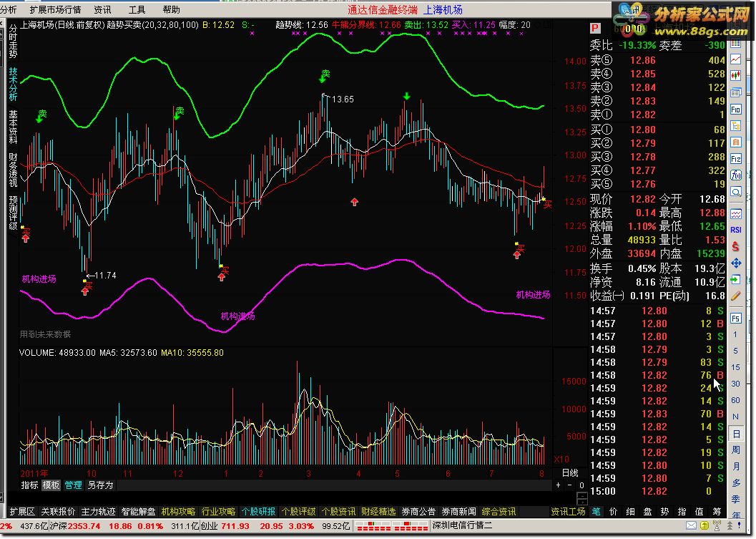Switch to 技术分析 side tab
Screen dimensions: 756x539
coord(13,84)
